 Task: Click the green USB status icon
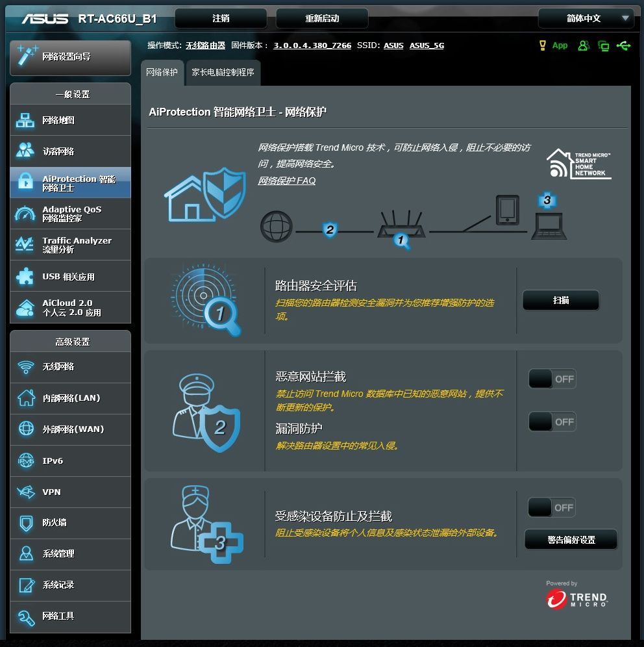[624, 45]
